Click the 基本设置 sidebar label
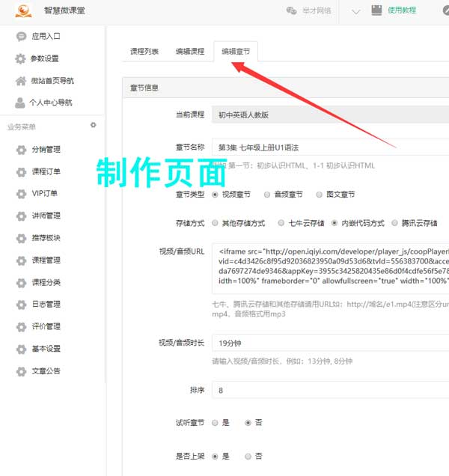This screenshot has height=476, width=449. pos(46,349)
